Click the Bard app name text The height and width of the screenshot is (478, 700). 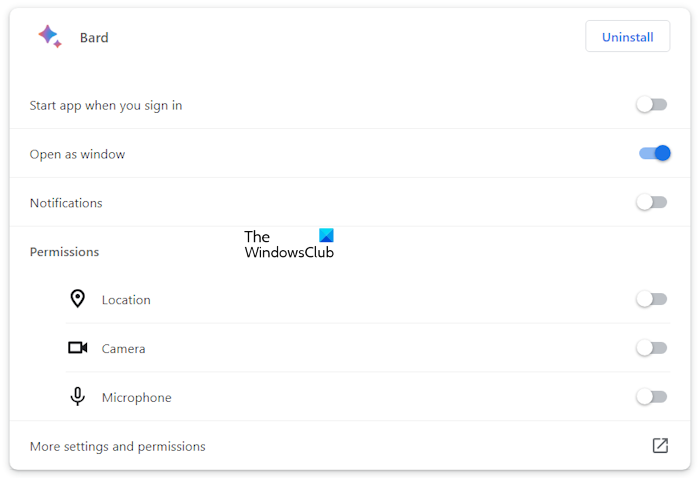pyautogui.click(x=94, y=38)
